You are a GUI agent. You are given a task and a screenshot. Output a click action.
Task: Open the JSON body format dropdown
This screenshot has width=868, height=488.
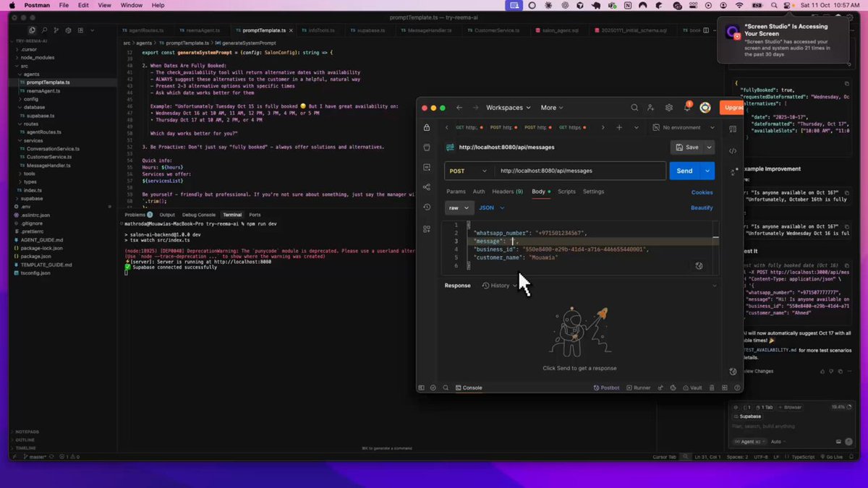tap(491, 207)
